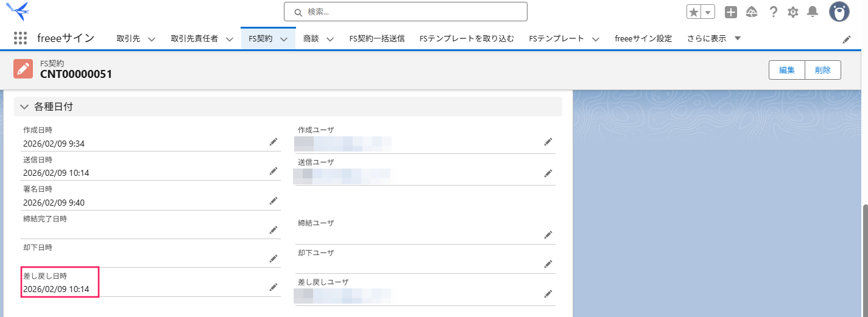Viewport: 868px width, 317px height.
Task: Expand the 取引先責任者 tab chevron
Action: 230,39
